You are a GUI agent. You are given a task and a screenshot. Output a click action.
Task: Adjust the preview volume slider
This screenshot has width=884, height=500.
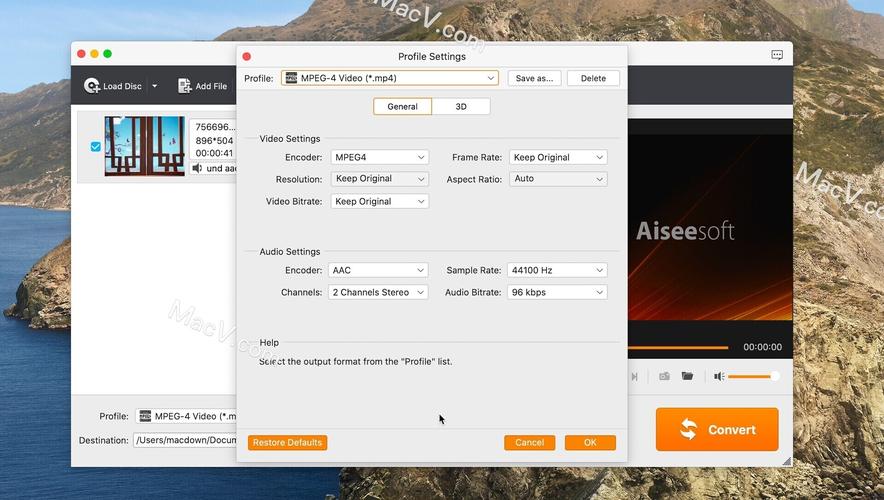(x=753, y=376)
